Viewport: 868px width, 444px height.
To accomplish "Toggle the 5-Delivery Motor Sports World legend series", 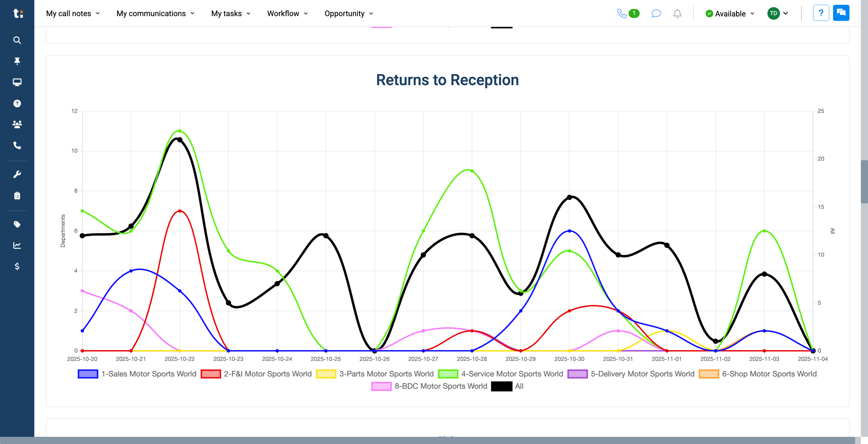I will pyautogui.click(x=631, y=374).
